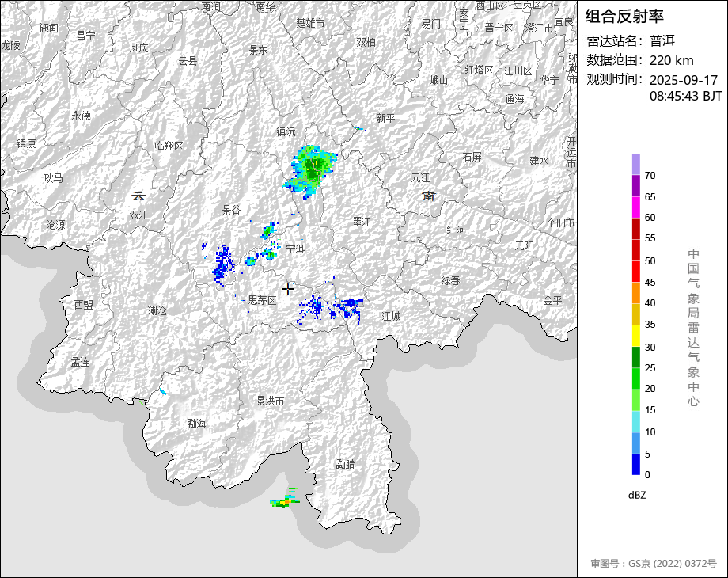Click the bright red 45–50 dBZ color
The height and width of the screenshot is (578, 728).
click(x=636, y=272)
